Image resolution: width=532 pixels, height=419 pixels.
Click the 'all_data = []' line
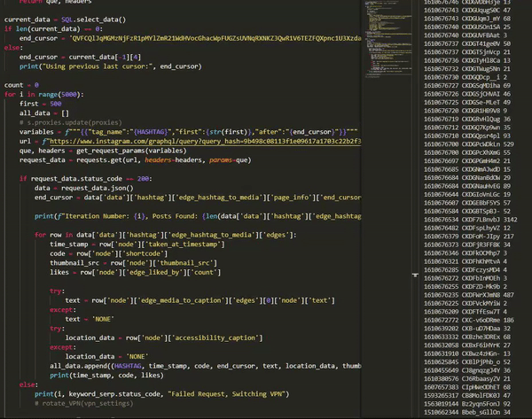44,113
